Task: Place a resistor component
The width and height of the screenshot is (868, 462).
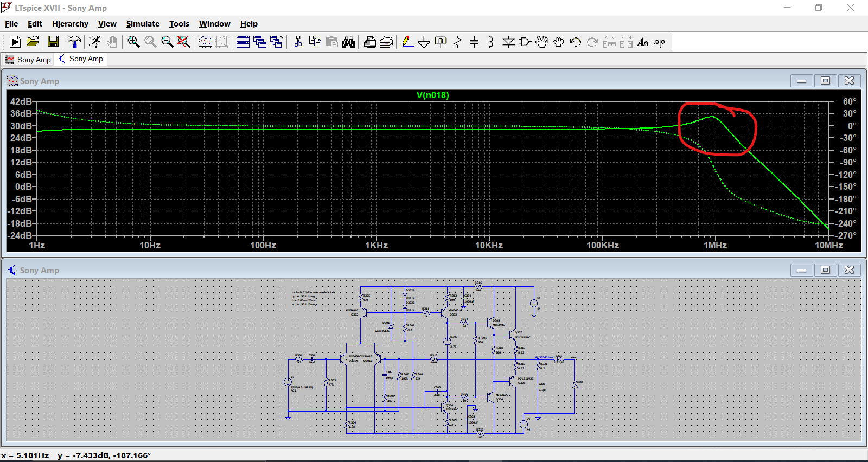Action: [458, 42]
